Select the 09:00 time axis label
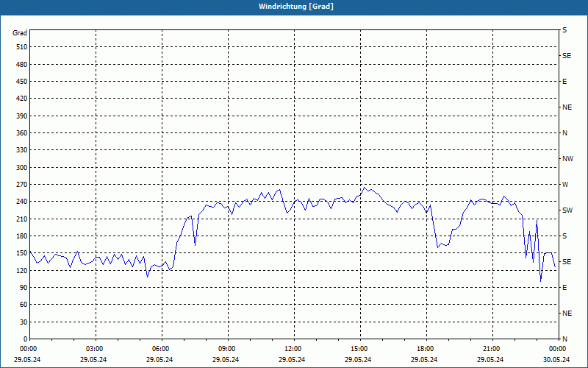 pos(227,349)
